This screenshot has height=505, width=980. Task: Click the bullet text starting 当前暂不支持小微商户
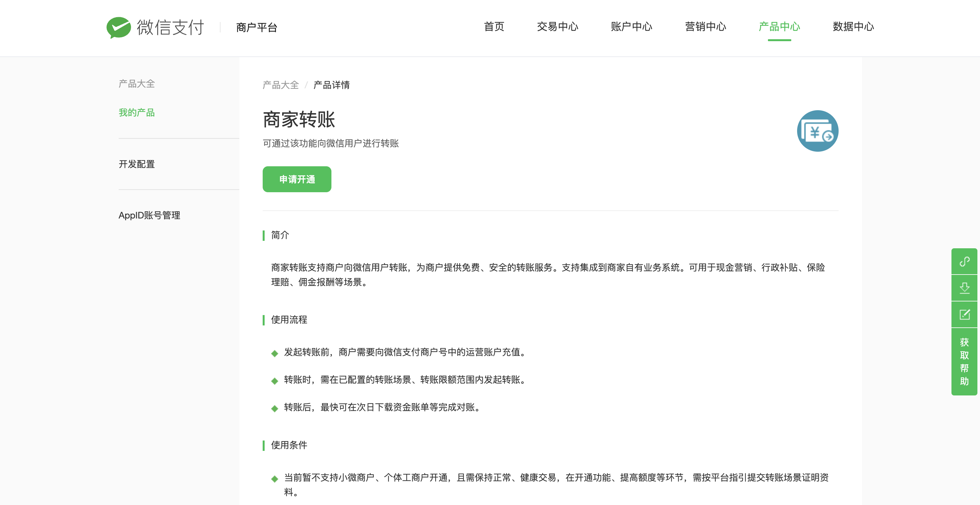click(556, 485)
